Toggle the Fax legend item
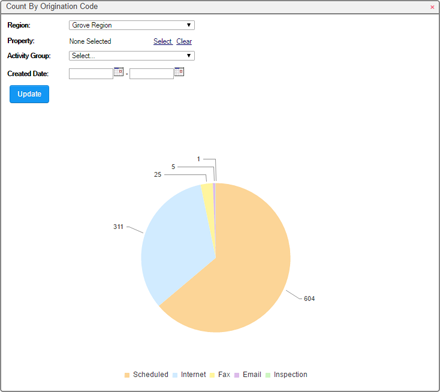Image resolution: width=440 pixels, height=392 pixels. [220, 375]
